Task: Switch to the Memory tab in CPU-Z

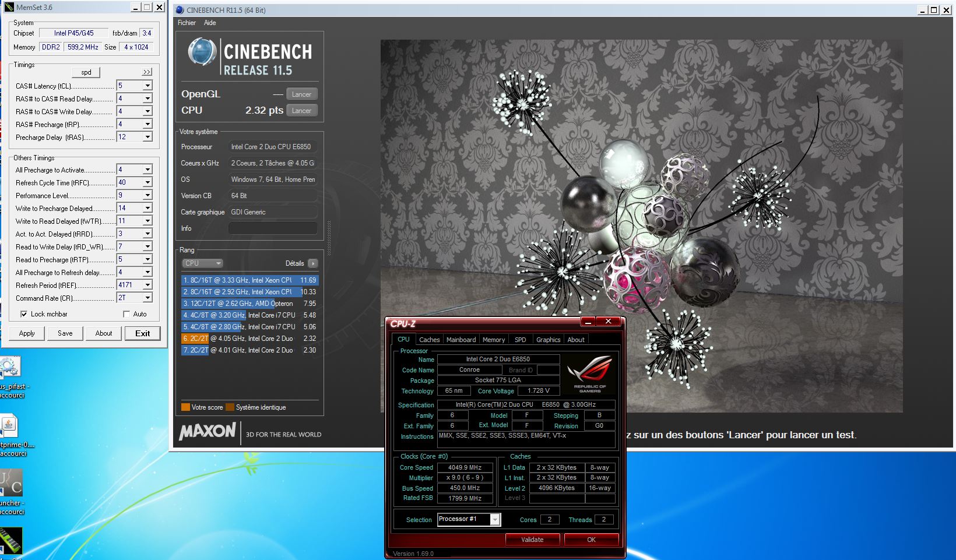Action: 494,339
